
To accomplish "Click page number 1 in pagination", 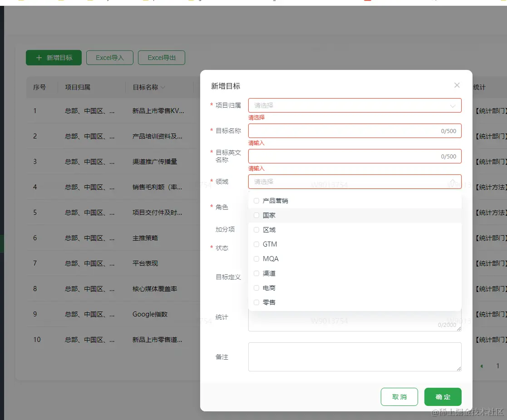I will coord(497,366).
